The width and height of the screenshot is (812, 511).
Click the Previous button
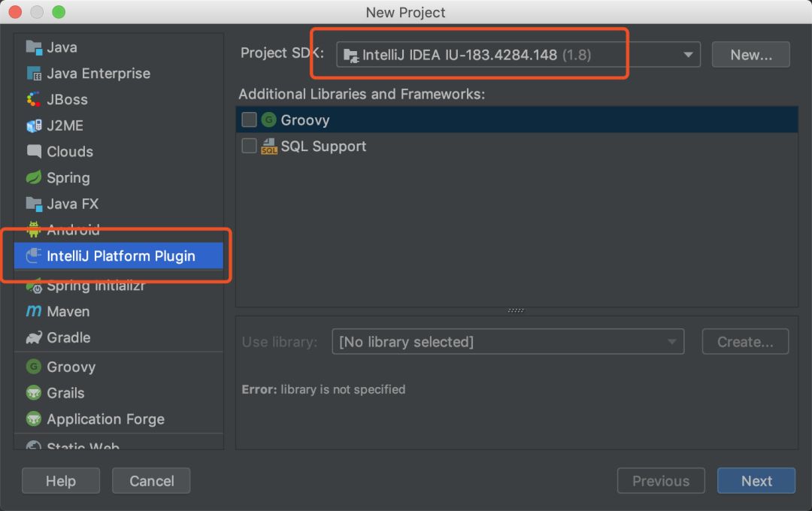[x=661, y=481]
